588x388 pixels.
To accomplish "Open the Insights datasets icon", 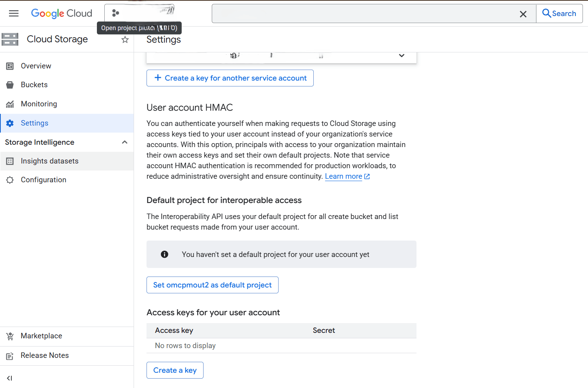I will point(10,161).
